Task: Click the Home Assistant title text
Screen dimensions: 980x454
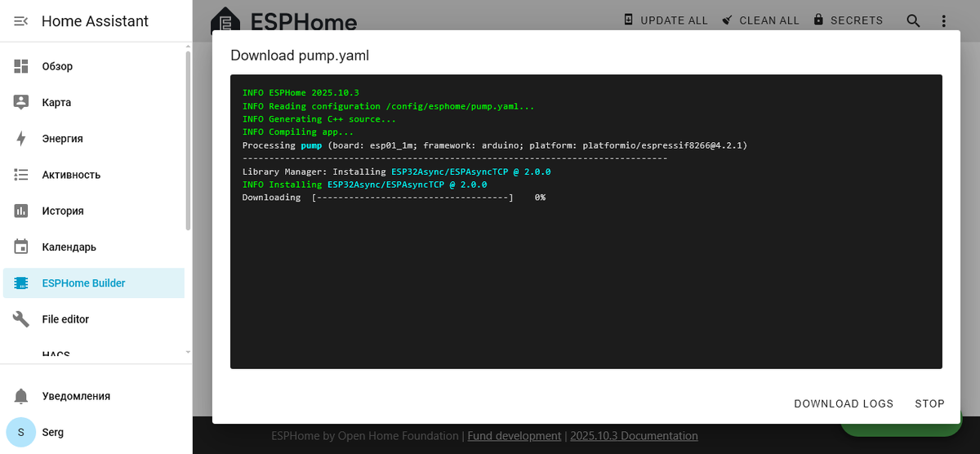Action: (95, 21)
